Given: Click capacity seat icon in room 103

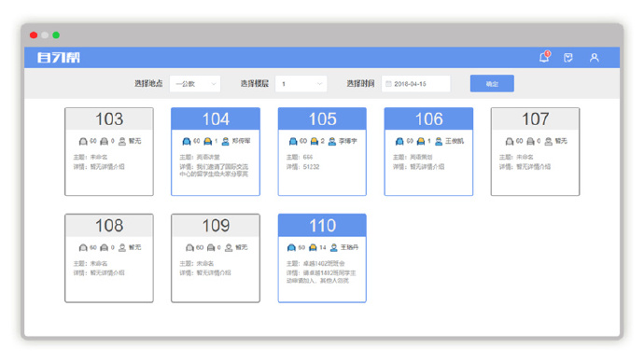Looking at the screenshot, I should coord(83,141).
